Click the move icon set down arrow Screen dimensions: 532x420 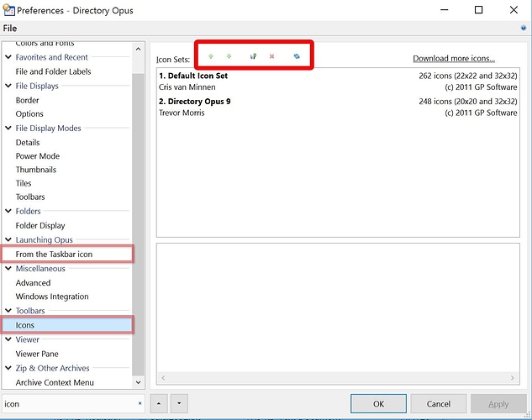pos(229,56)
